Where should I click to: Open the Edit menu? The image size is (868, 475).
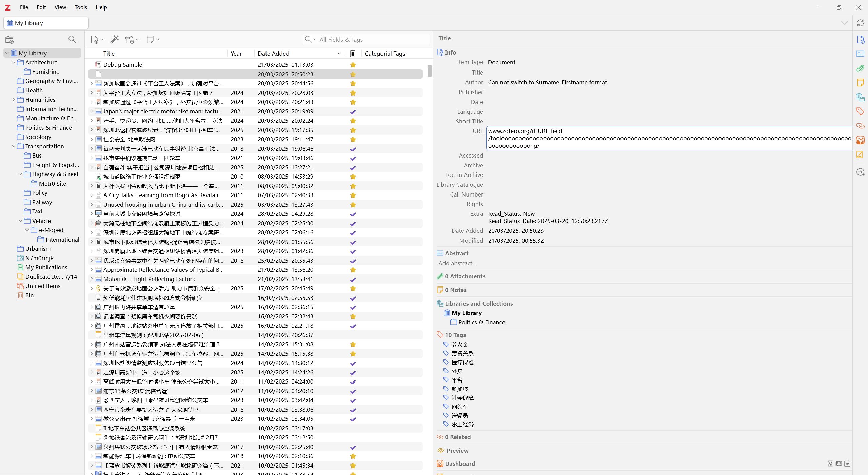pos(41,7)
